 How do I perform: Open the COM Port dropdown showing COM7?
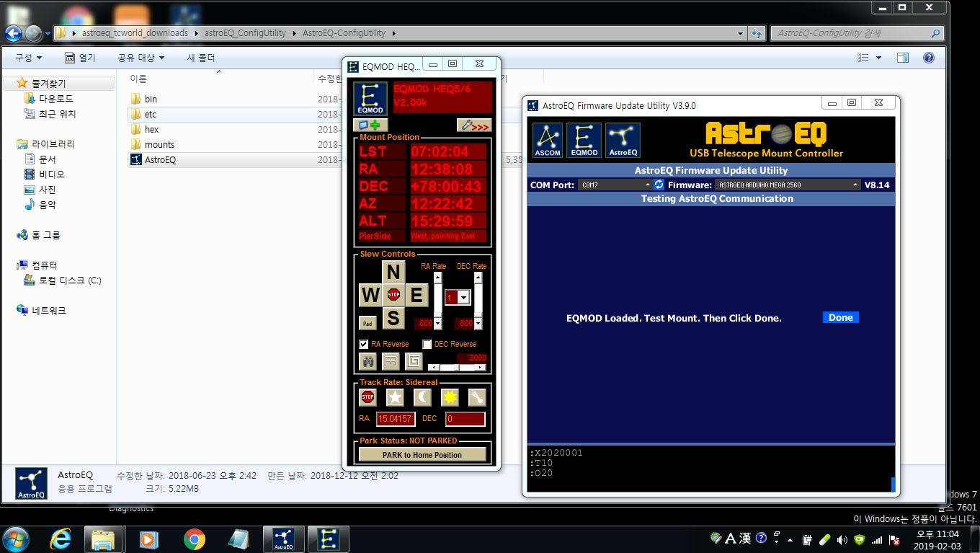(x=615, y=185)
